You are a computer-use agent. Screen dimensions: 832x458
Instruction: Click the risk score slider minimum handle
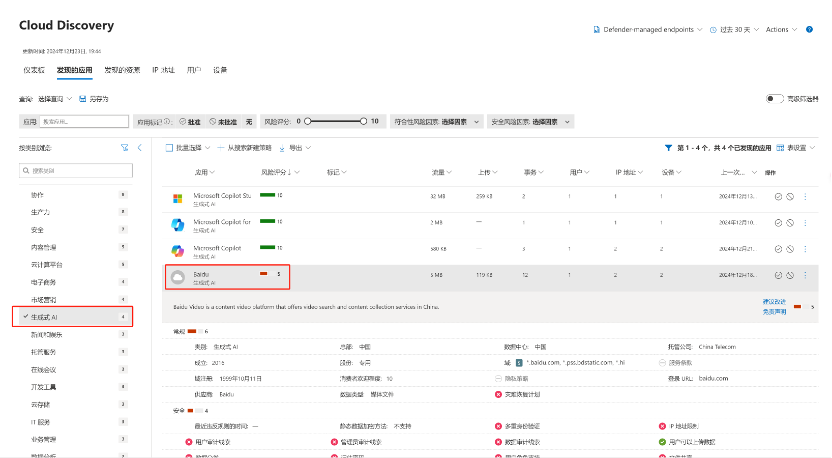[x=307, y=122]
